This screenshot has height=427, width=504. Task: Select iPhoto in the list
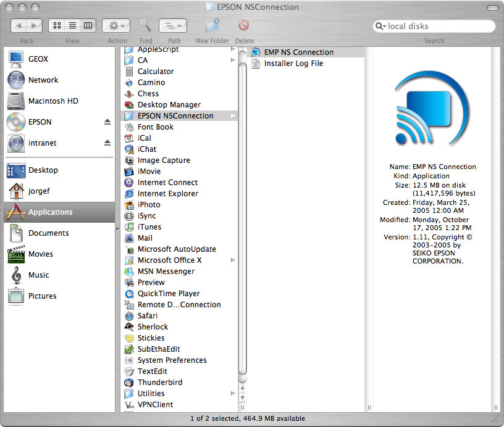179,204
